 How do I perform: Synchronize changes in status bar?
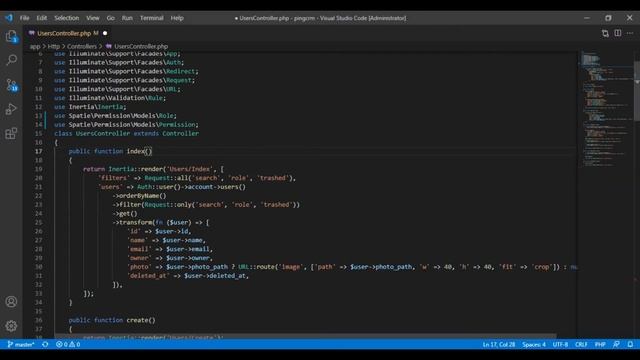[45, 344]
